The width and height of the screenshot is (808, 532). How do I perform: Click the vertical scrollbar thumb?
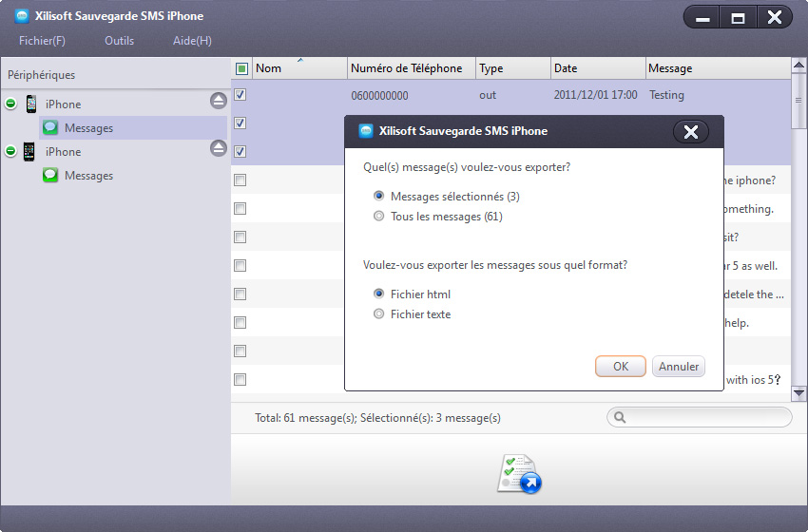tap(799, 101)
